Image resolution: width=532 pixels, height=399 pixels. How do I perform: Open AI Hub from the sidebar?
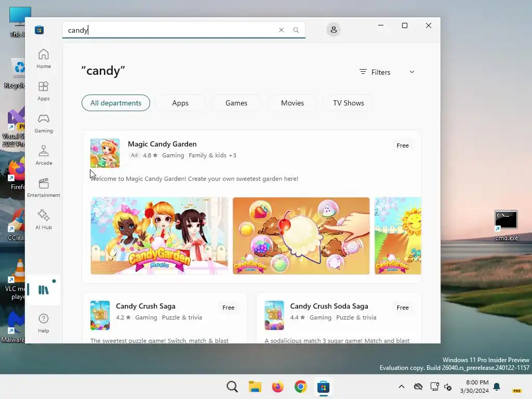(x=44, y=220)
